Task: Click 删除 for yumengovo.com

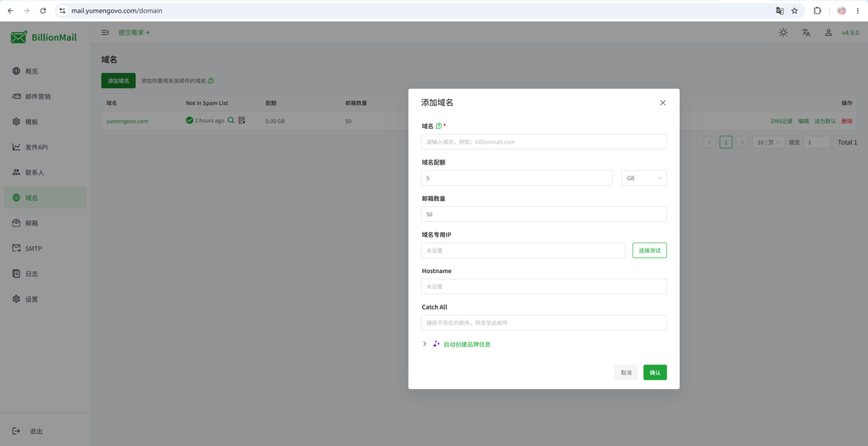Action: pyautogui.click(x=847, y=121)
